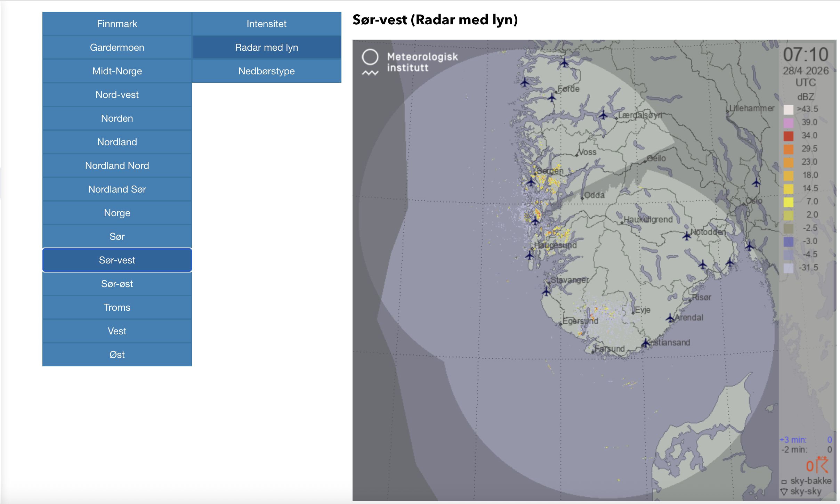Screen dimensions: 840x504
Task: Click the 07:10 timestamp on map
Action: [x=806, y=55]
